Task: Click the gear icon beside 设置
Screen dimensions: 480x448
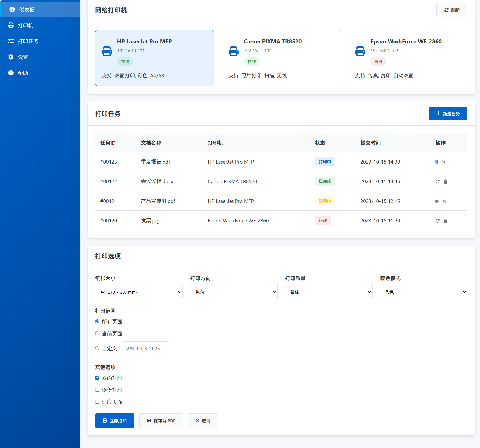Action: pos(11,57)
